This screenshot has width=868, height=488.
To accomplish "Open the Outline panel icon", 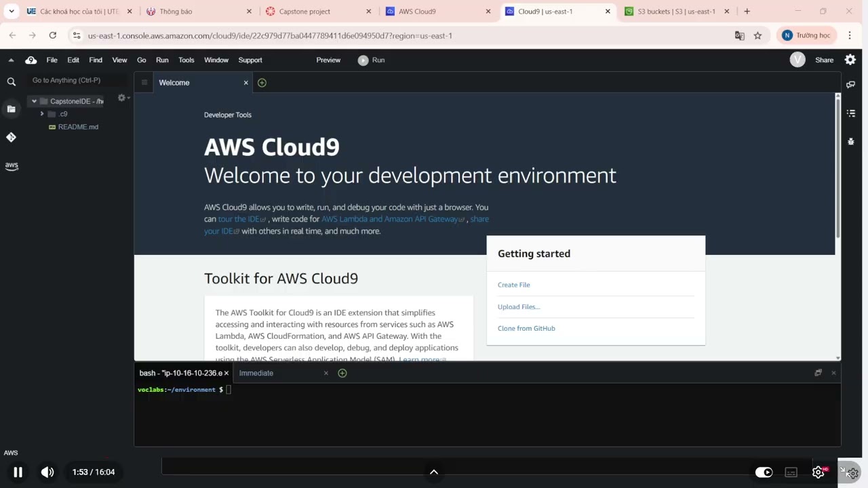I will [851, 113].
